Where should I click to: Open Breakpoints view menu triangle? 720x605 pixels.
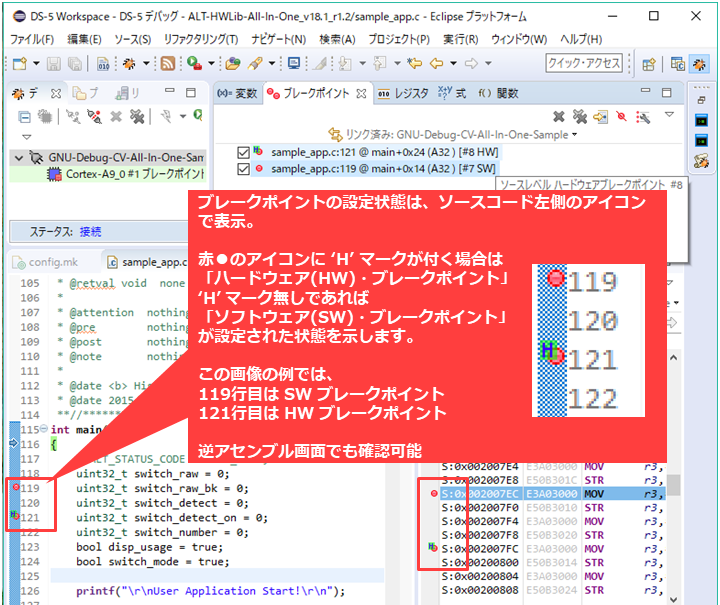pos(669,114)
